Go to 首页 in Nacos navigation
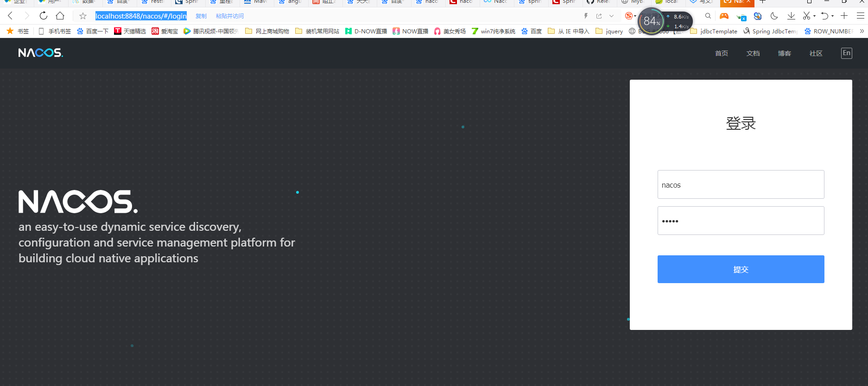868x386 pixels. (x=722, y=53)
